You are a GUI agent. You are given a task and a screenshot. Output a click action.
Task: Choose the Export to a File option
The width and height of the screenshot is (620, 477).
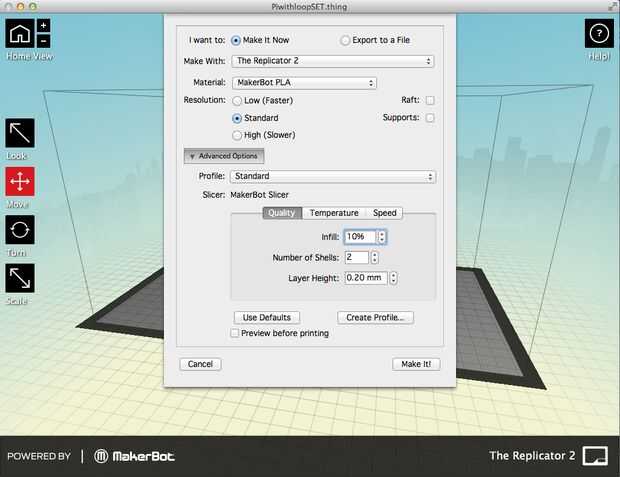(x=345, y=40)
